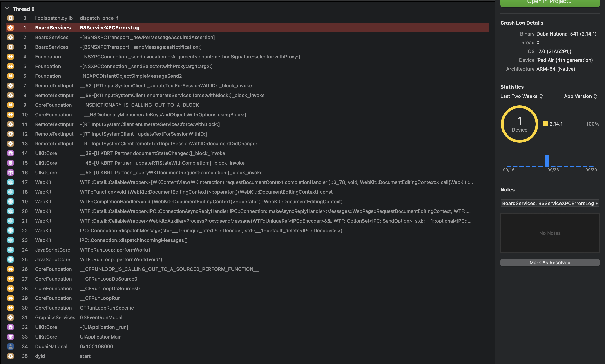Click the WebKit globe icon on frame 17

click(10, 182)
